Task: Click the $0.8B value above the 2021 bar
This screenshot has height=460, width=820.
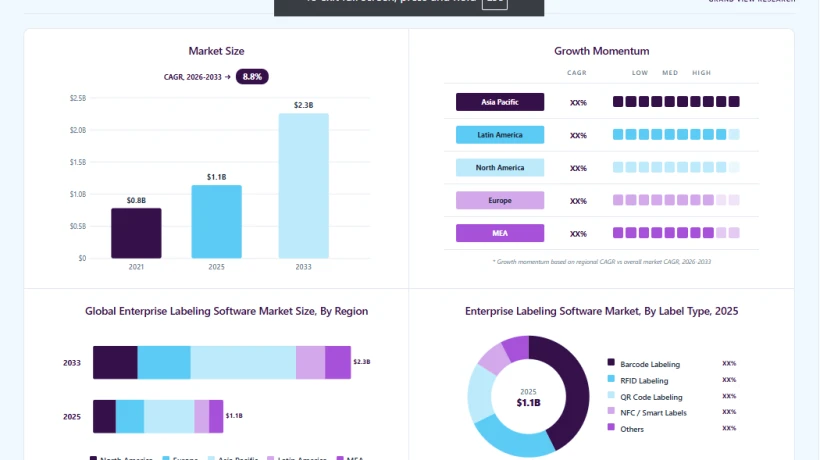Action: point(136,200)
